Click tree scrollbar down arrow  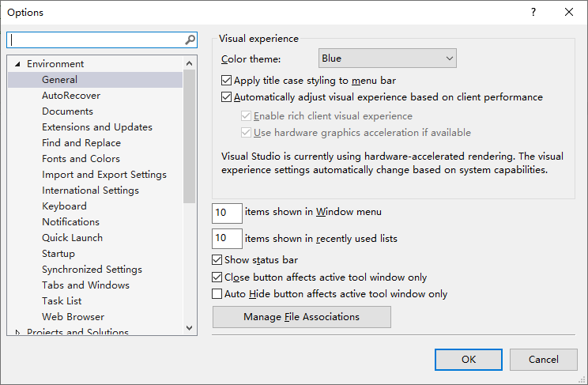190,327
